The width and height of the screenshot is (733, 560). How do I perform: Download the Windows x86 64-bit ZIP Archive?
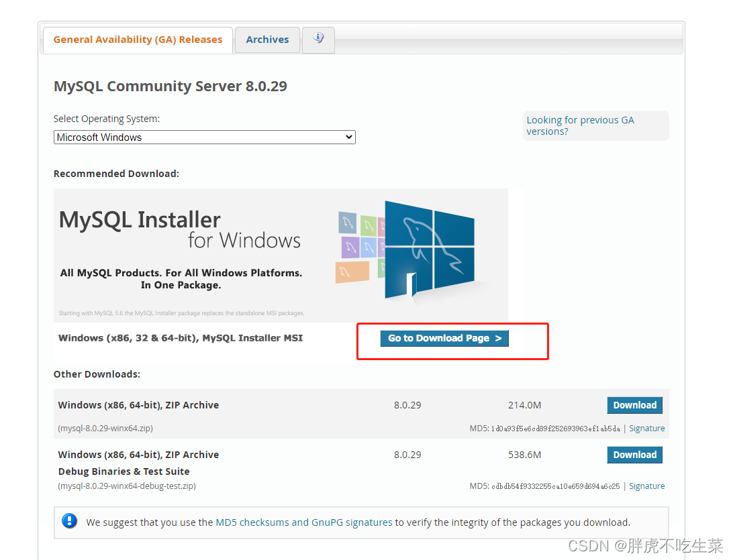[634, 405]
